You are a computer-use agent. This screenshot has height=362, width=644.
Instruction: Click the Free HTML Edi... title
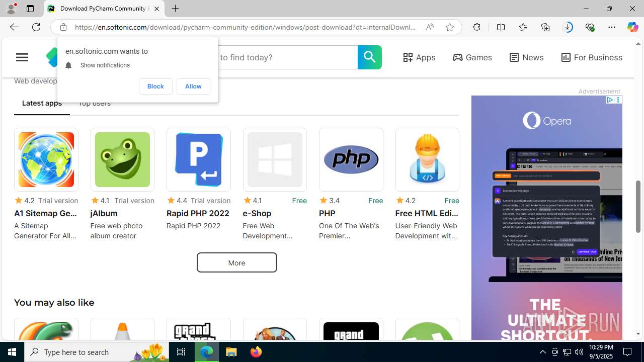coord(427,213)
